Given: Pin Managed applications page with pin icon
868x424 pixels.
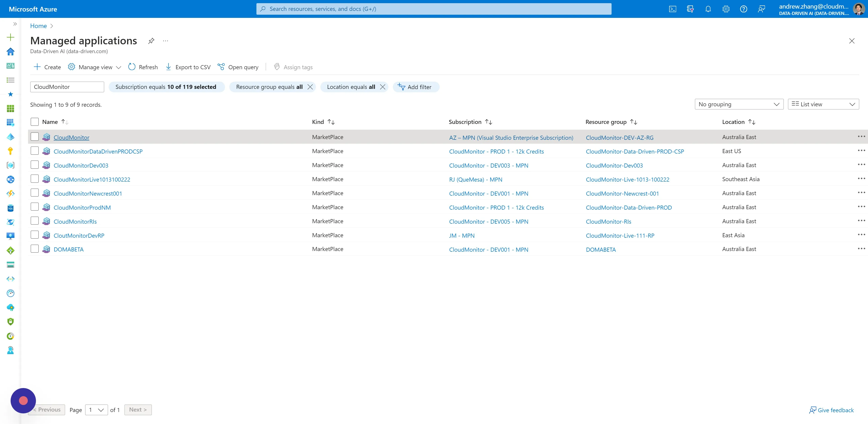Looking at the screenshot, I should point(151,41).
